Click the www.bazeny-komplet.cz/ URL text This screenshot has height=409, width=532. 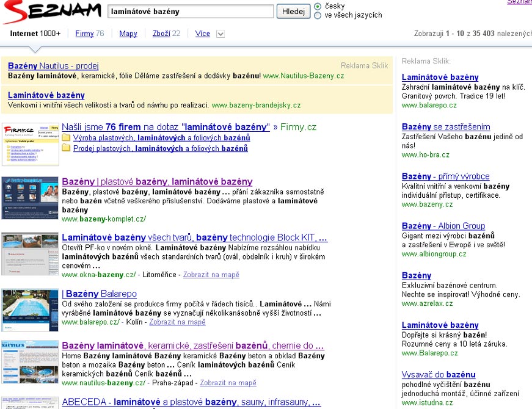point(104,219)
